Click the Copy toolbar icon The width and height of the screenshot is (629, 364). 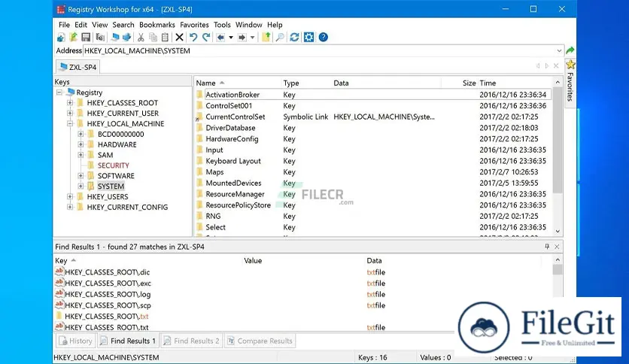(153, 38)
